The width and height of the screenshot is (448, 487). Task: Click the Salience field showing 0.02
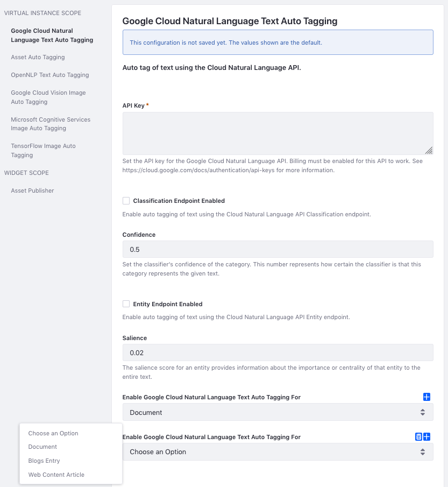(278, 352)
